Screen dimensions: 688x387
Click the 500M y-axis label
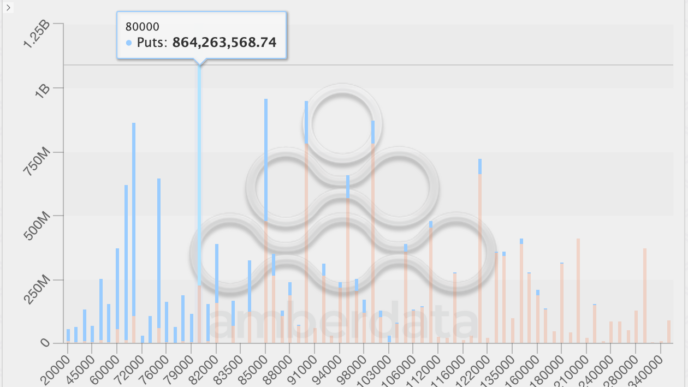click(x=37, y=226)
